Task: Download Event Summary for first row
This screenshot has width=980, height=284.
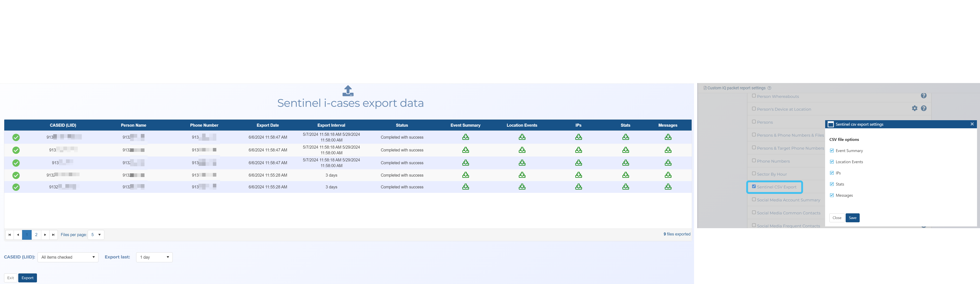Action: pos(465,137)
